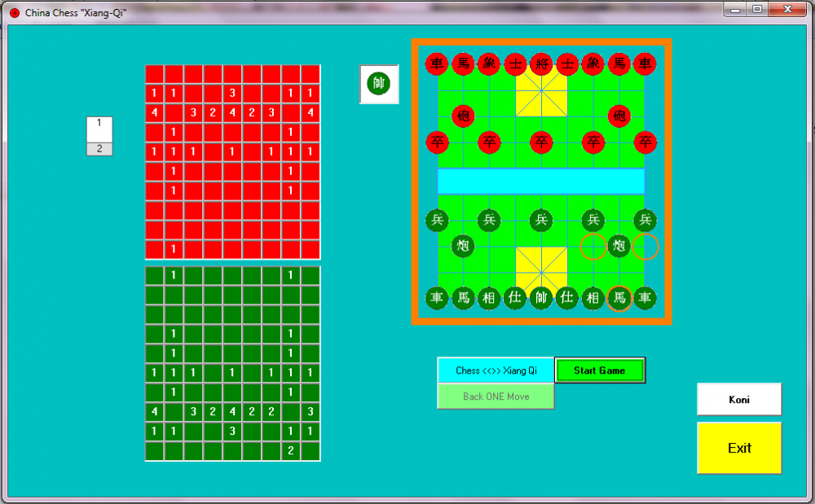Select the red chariot 車 in top-left corner
The height and width of the screenshot is (504, 815).
[x=437, y=64]
